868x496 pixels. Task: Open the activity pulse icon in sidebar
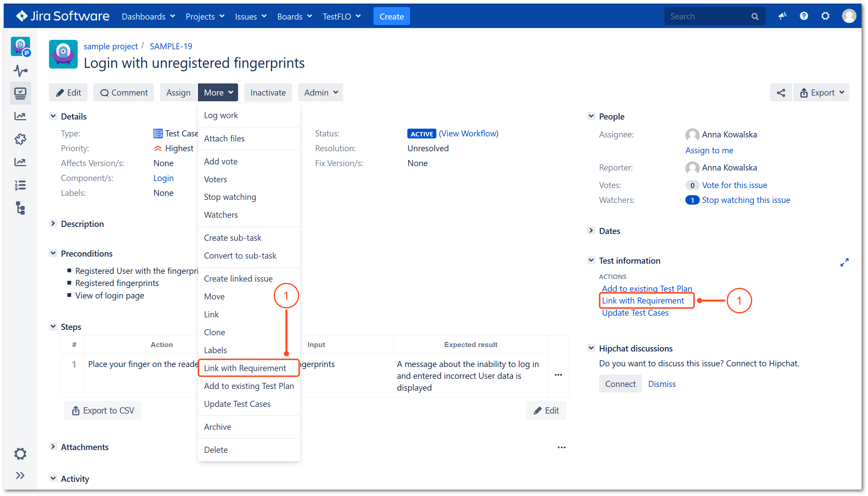tap(21, 71)
